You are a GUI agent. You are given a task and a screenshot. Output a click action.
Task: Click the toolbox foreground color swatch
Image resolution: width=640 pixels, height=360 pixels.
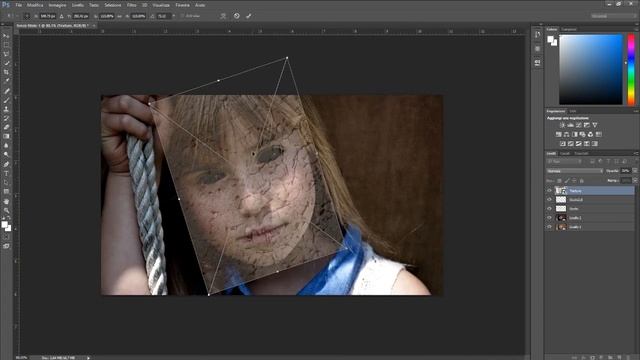(x=4, y=224)
